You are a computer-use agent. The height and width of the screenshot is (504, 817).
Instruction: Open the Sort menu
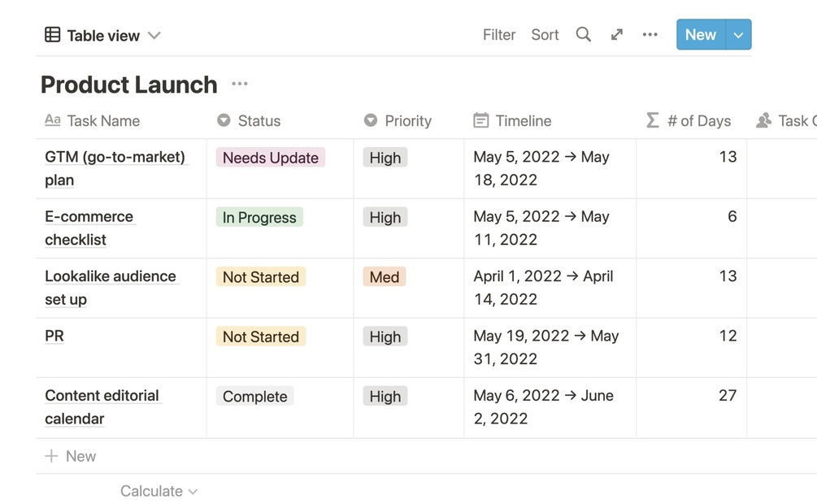point(545,35)
